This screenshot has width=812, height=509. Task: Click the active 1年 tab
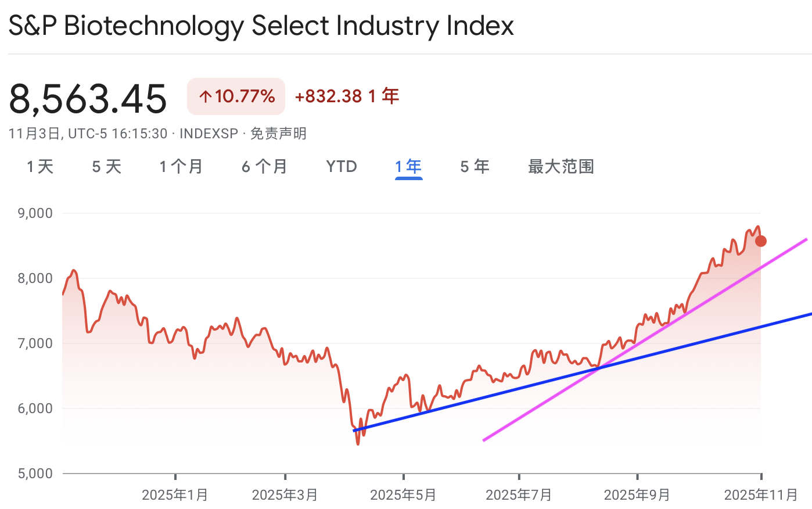pyautogui.click(x=408, y=167)
